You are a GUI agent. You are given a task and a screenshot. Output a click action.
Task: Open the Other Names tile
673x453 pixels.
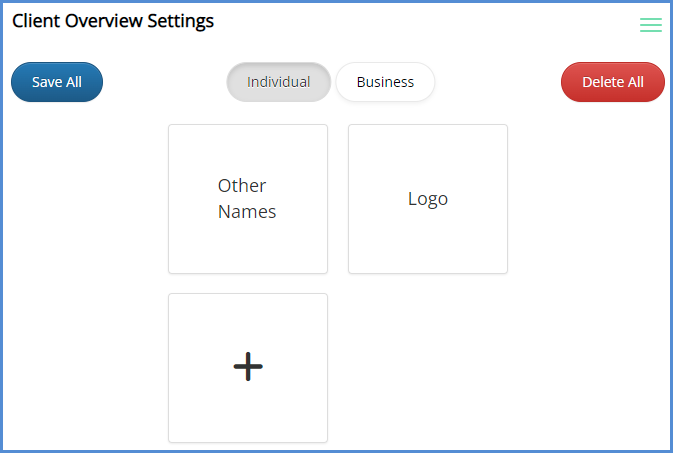248,199
